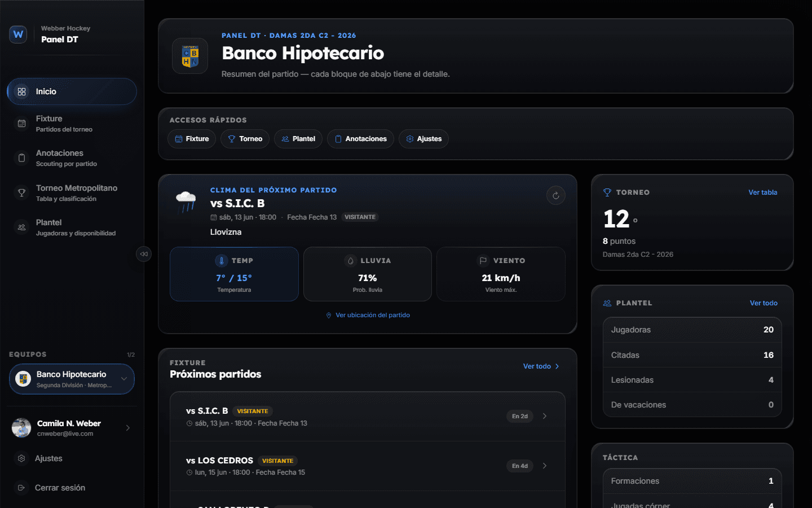The height and width of the screenshot is (508, 812).
Task: Click the Ver tabla link in Torneo card
Action: (762, 192)
